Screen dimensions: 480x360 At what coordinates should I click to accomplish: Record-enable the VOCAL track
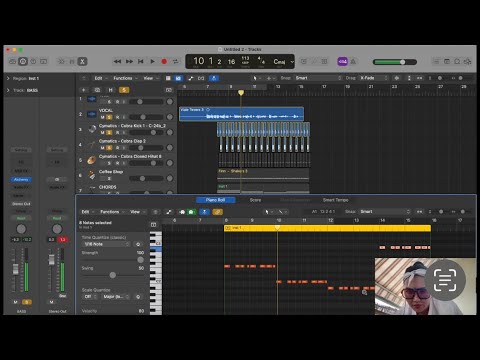117,117
